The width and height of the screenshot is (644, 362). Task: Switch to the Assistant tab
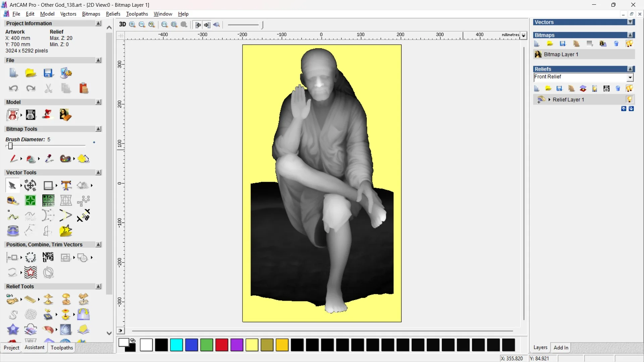click(x=34, y=348)
